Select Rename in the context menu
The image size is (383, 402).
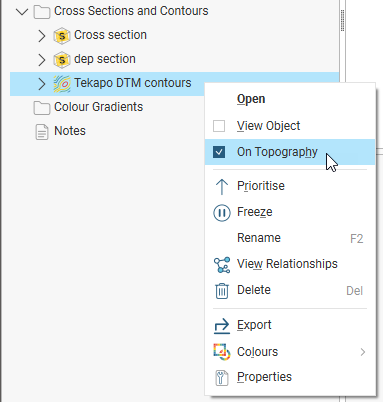click(259, 238)
